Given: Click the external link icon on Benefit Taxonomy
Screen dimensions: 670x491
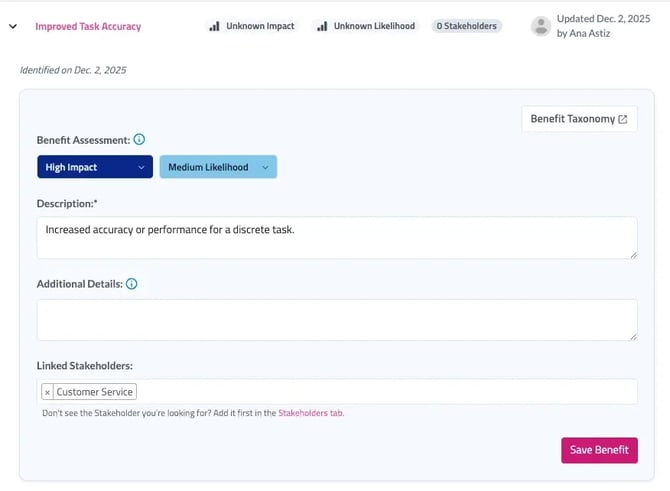Looking at the screenshot, I should tap(623, 119).
